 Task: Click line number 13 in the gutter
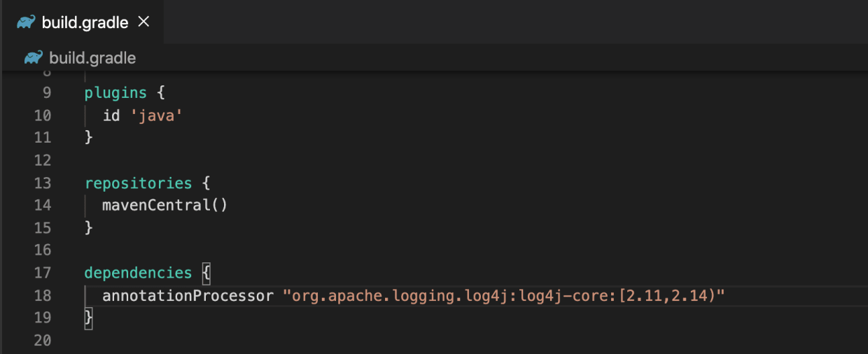click(x=42, y=183)
